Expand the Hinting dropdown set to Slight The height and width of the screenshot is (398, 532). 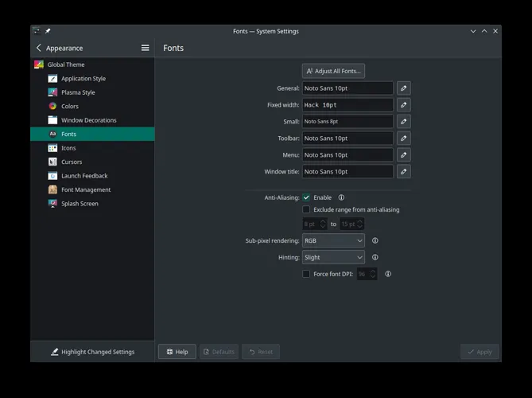[333, 257]
